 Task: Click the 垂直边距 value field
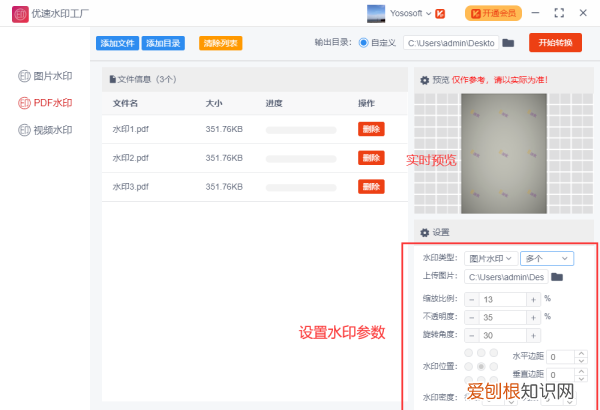(x=561, y=375)
